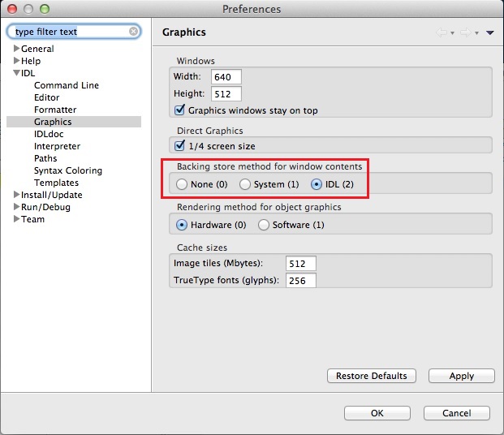This screenshot has height=435, width=504.
Task: Select the System (1) backing store option
Action: [x=245, y=184]
